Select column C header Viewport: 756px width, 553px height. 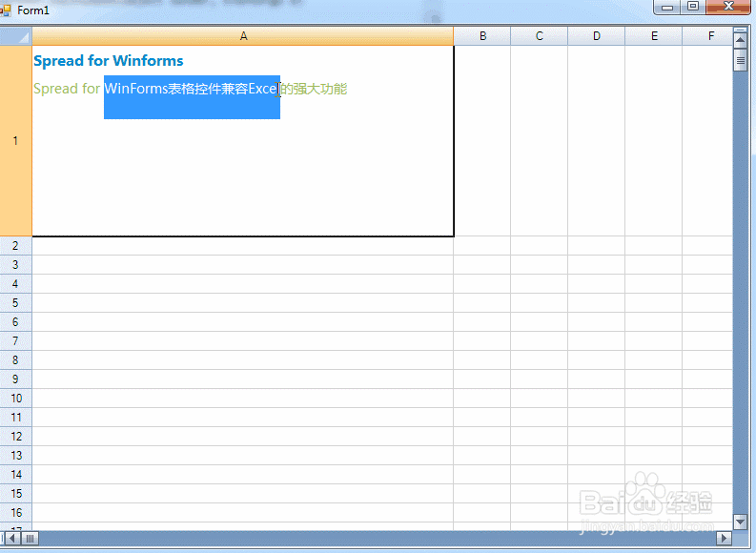coord(540,36)
